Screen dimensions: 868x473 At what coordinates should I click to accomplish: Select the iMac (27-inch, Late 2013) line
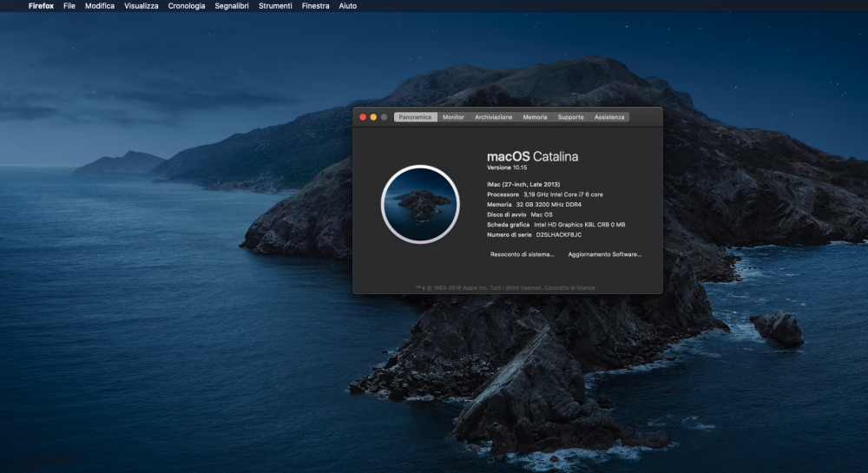(523, 184)
